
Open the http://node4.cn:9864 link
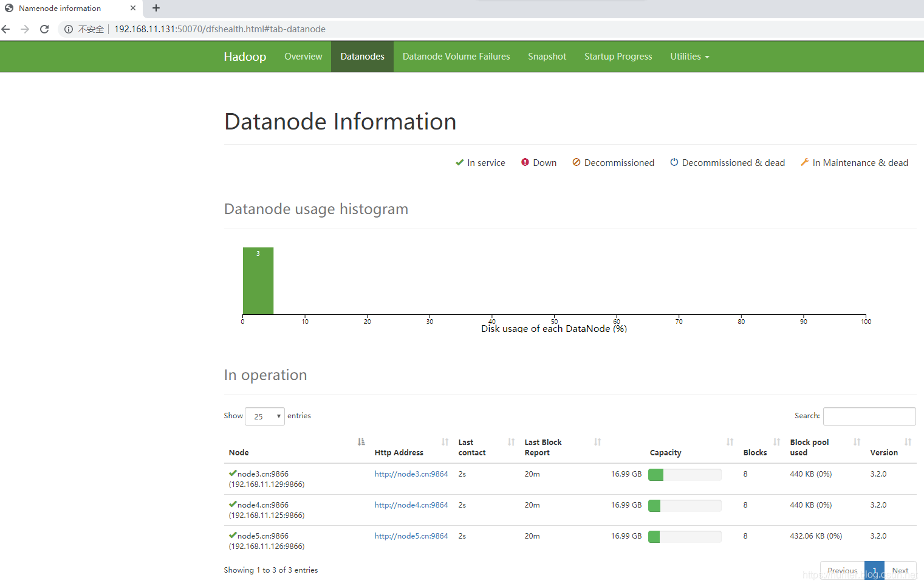tap(411, 505)
